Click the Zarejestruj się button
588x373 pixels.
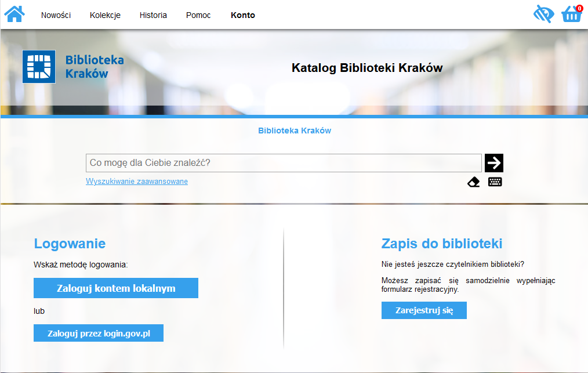tap(424, 310)
